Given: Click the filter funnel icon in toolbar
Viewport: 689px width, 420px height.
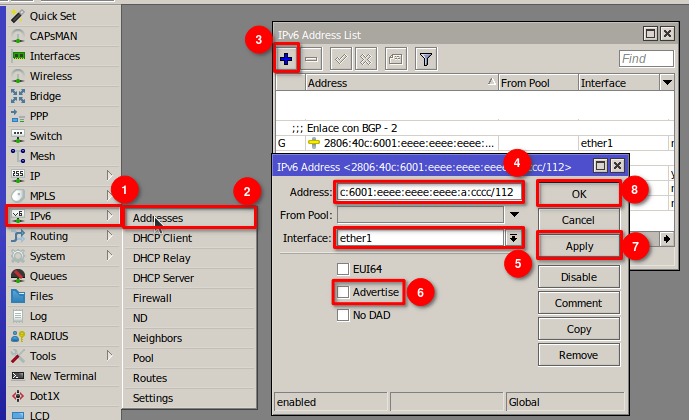Looking at the screenshot, I should point(425,60).
